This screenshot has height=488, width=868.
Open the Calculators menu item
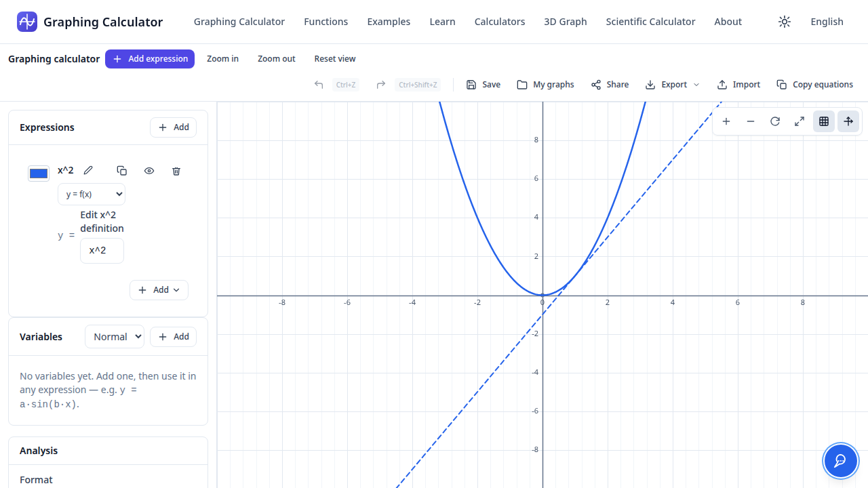[500, 22]
